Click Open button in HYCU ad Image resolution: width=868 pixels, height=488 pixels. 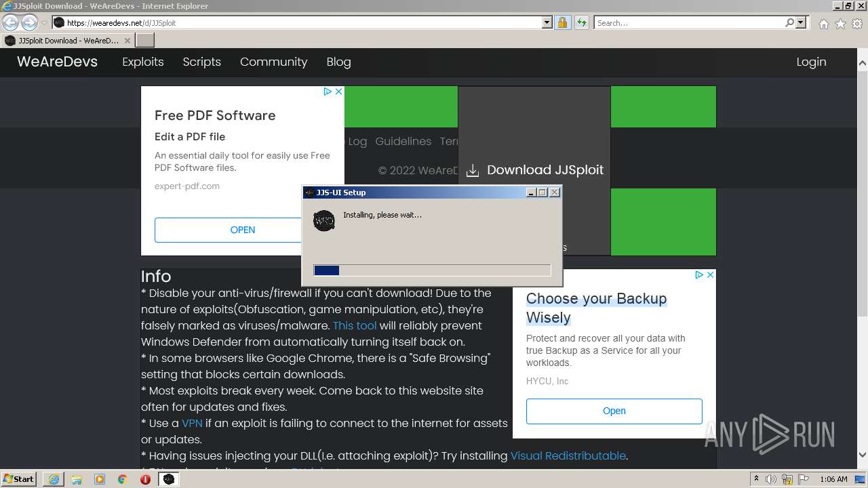pos(614,411)
